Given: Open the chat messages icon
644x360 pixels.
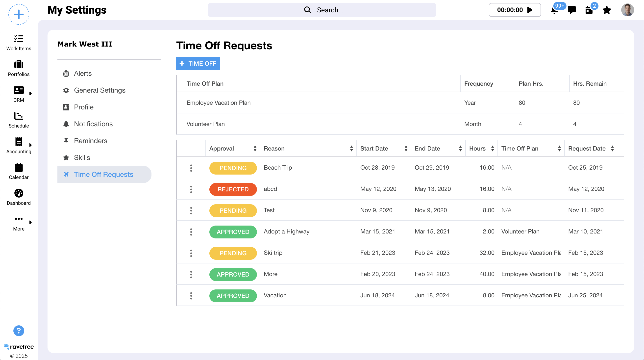Looking at the screenshot, I should coord(571,10).
